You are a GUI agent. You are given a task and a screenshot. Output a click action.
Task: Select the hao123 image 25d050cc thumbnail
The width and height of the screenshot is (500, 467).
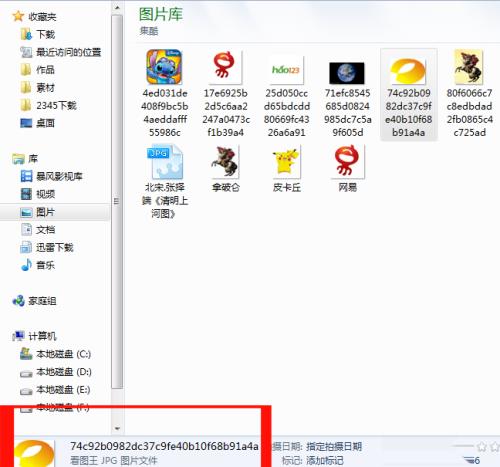click(286, 70)
